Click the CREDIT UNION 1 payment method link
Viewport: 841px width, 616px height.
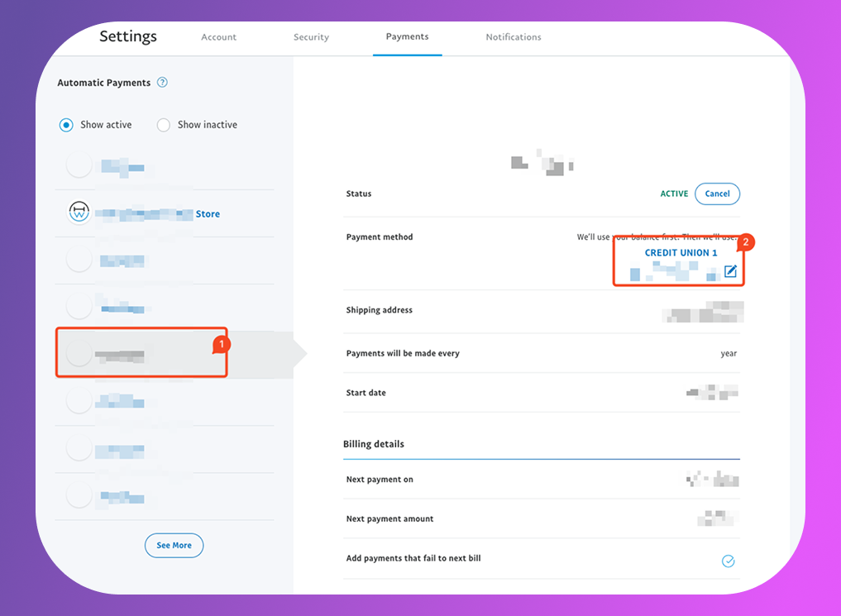coord(681,253)
